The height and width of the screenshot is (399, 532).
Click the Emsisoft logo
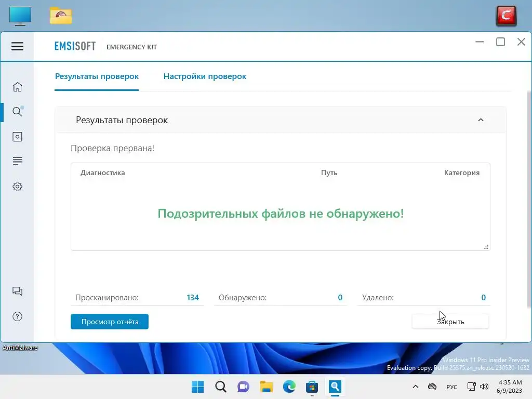[x=75, y=46]
